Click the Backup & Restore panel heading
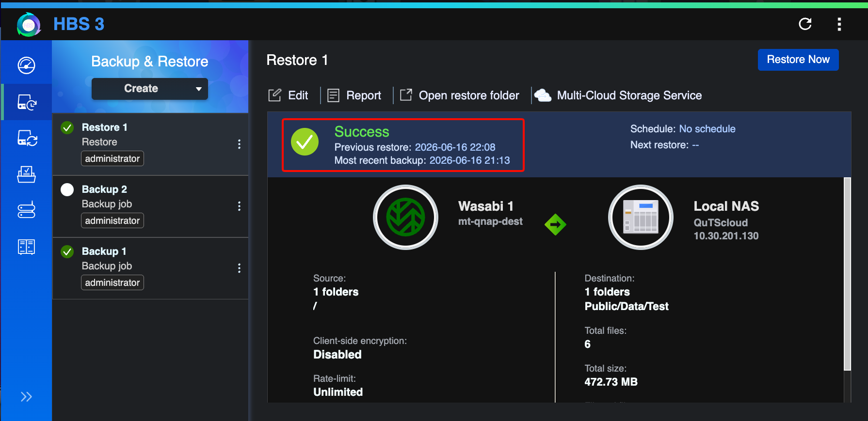 point(150,62)
